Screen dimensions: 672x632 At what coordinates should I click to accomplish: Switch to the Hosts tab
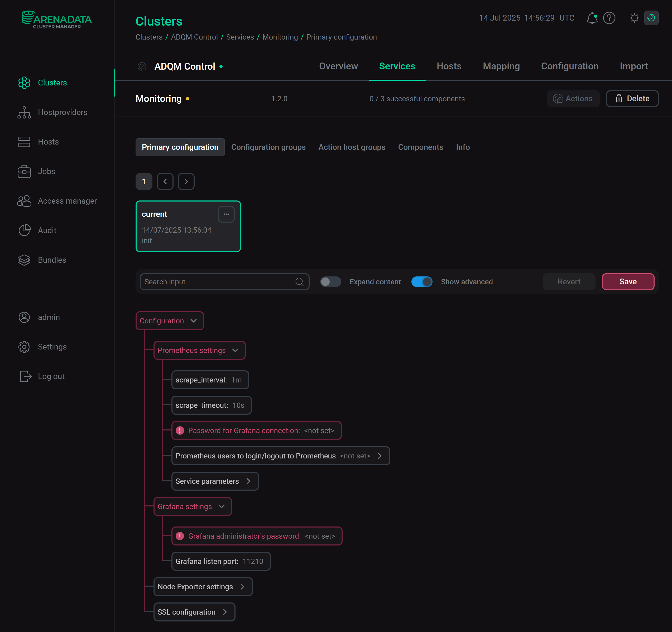point(449,66)
